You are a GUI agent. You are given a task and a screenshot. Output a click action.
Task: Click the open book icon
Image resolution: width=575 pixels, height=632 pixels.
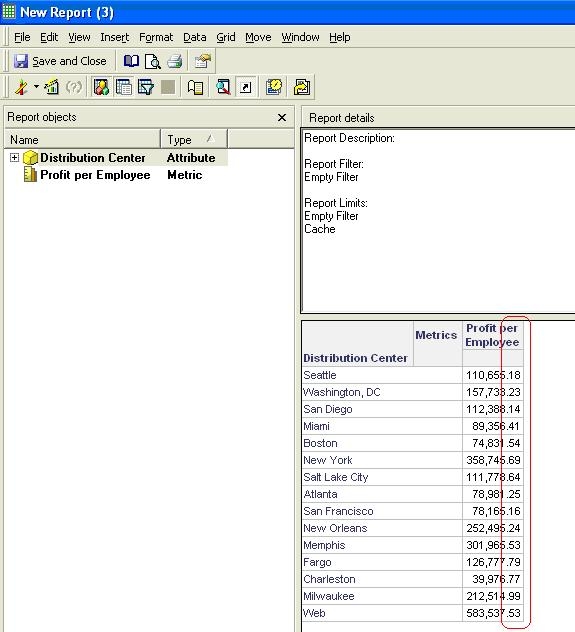131,61
